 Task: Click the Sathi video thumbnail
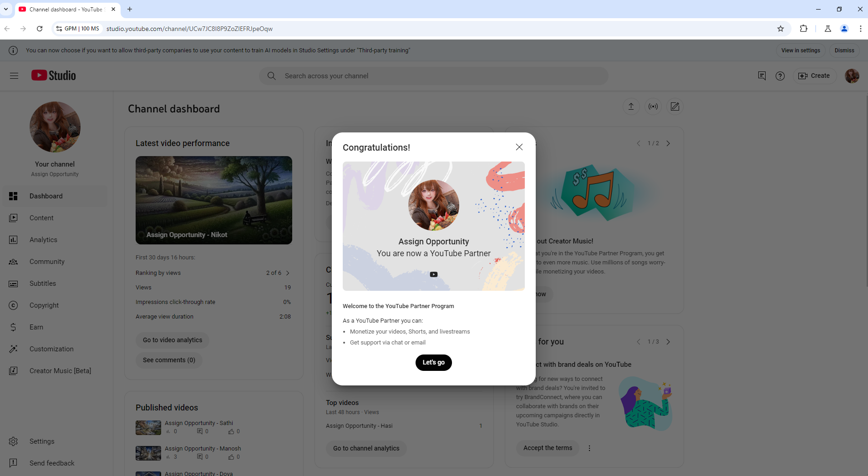coord(148,428)
